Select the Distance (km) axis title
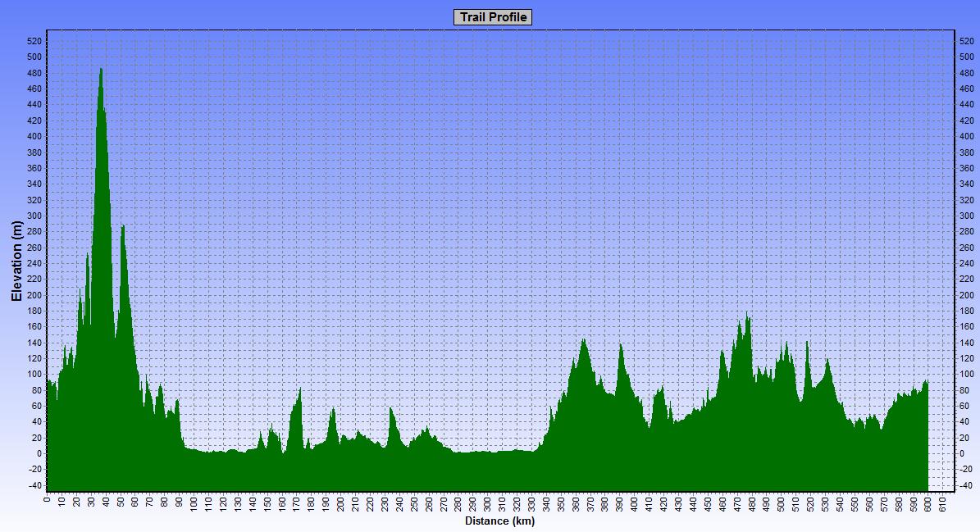This screenshot has width=980, height=532. [499, 521]
